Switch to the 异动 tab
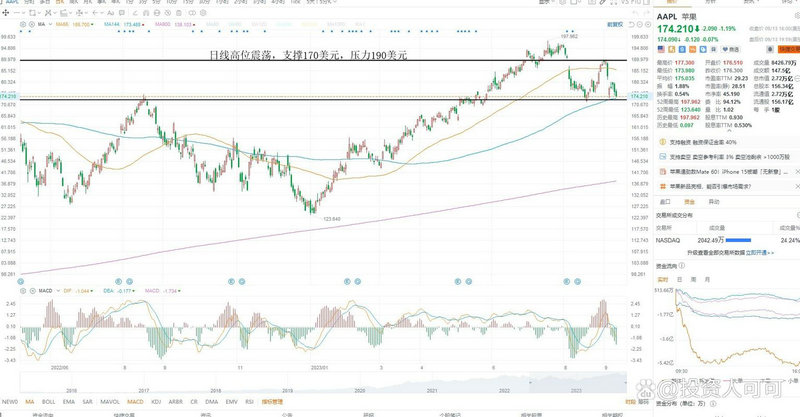The height and width of the screenshot is (417, 800). click(x=714, y=202)
